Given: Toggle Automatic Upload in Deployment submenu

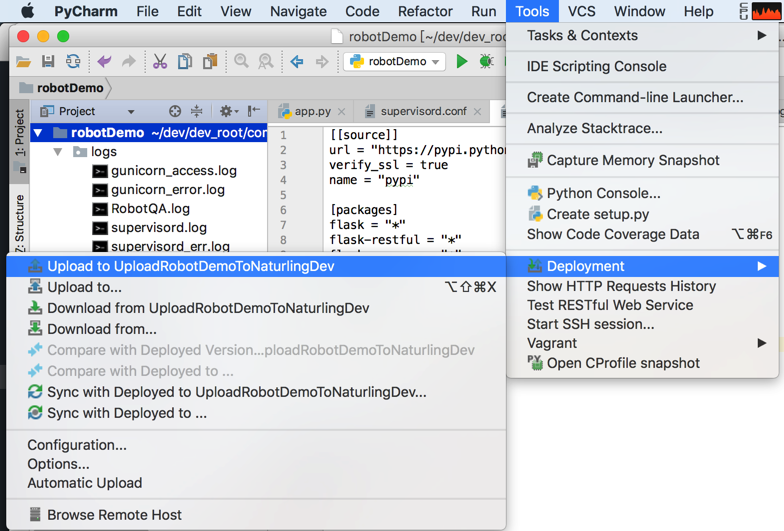Looking at the screenshot, I should click(x=85, y=483).
